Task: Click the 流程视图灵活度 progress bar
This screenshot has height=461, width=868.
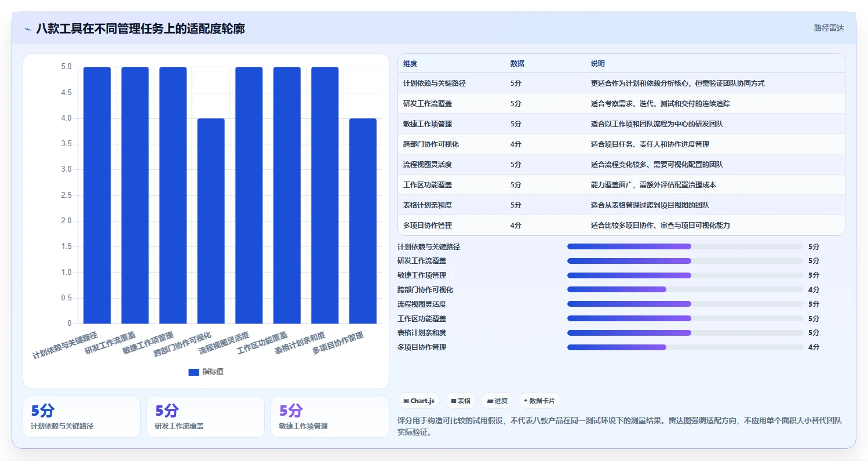Action: coord(685,304)
